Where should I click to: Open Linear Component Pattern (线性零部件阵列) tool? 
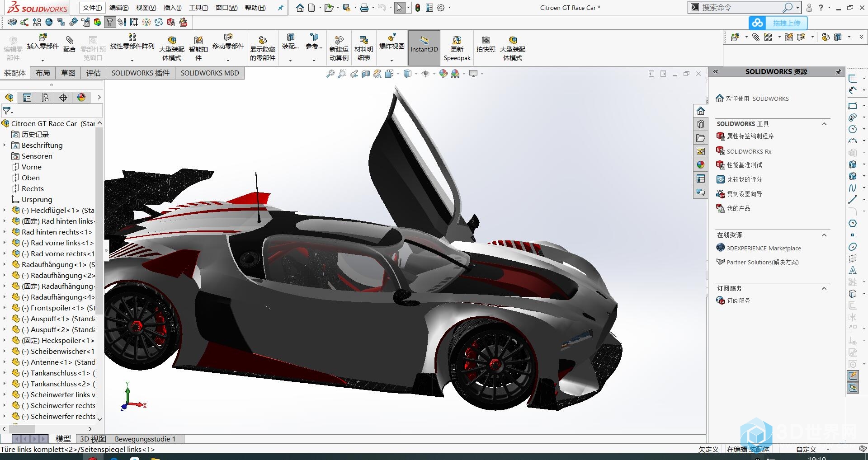(x=132, y=41)
